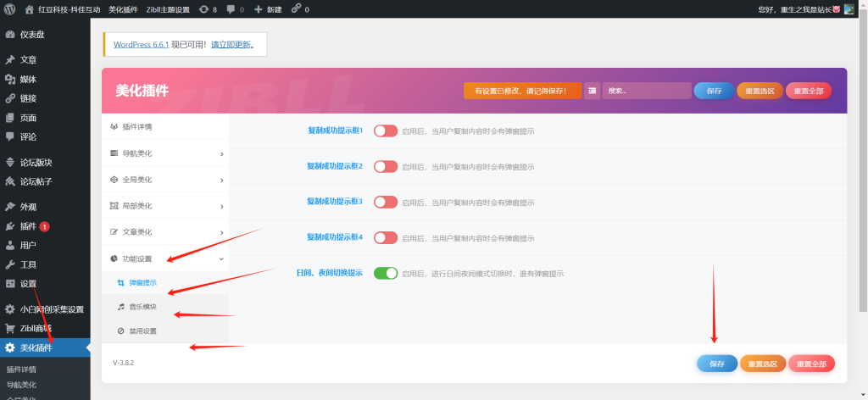Open 美化插件 in the top admin bar
868x400 pixels.
(123, 8)
